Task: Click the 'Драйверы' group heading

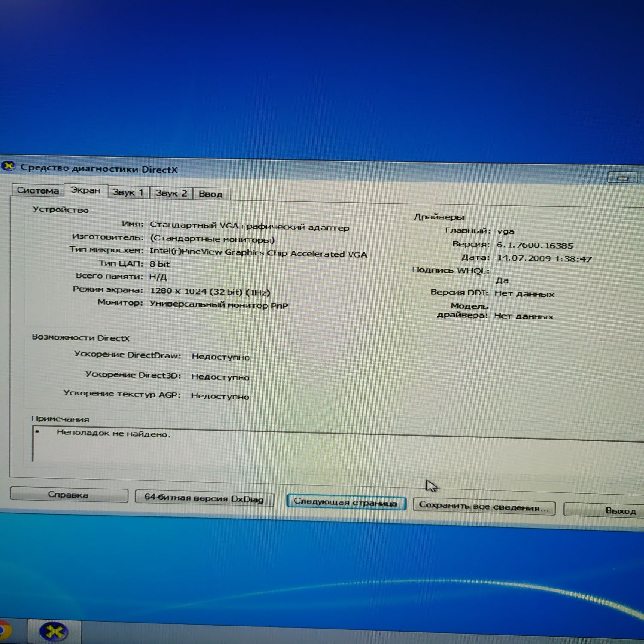Action: (x=439, y=217)
